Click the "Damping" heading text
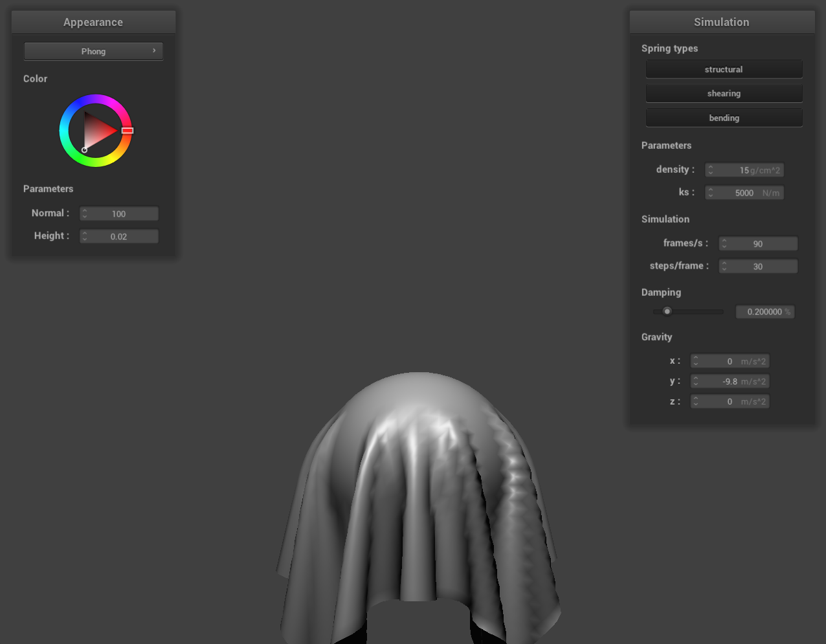The height and width of the screenshot is (644, 826). (661, 293)
